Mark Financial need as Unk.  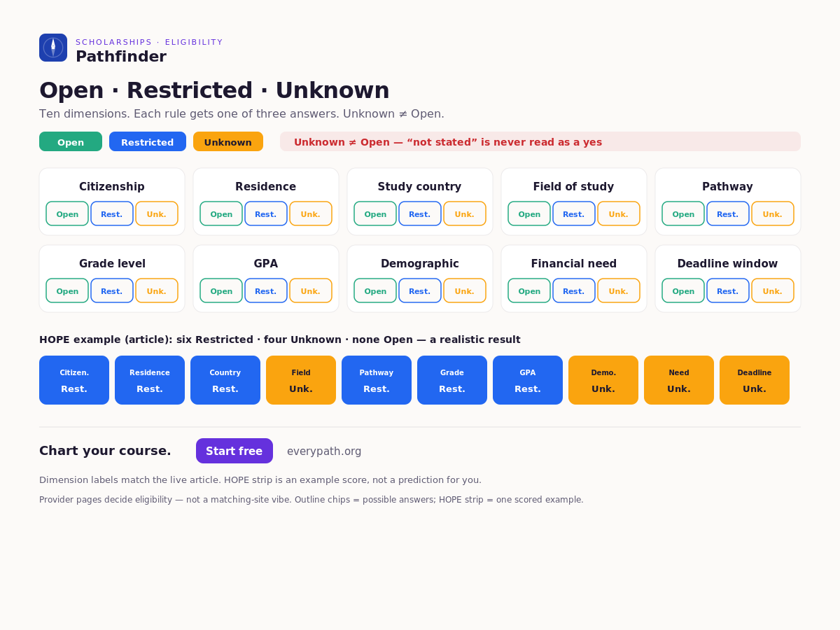click(619, 290)
